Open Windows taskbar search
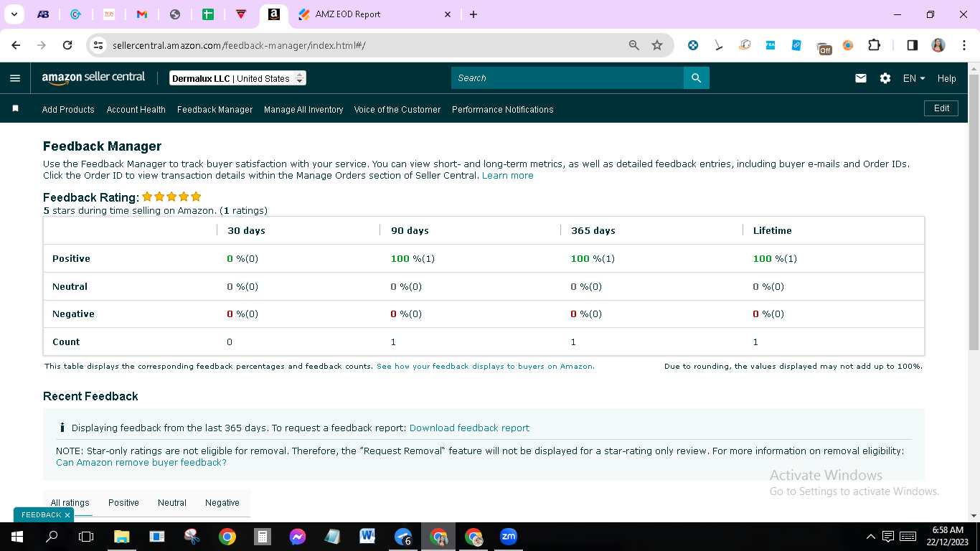 click(x=52, y=537)
